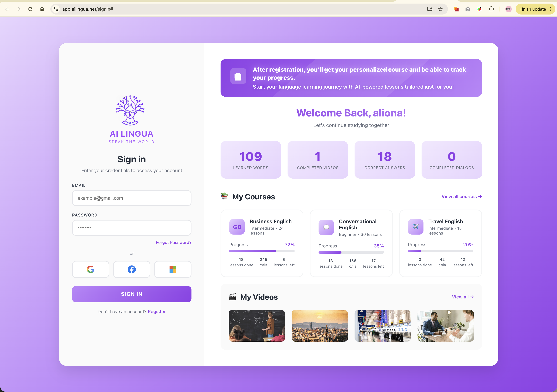Open the Finish update menu dots
557x392 pixels.
click(x=550, y=9)
